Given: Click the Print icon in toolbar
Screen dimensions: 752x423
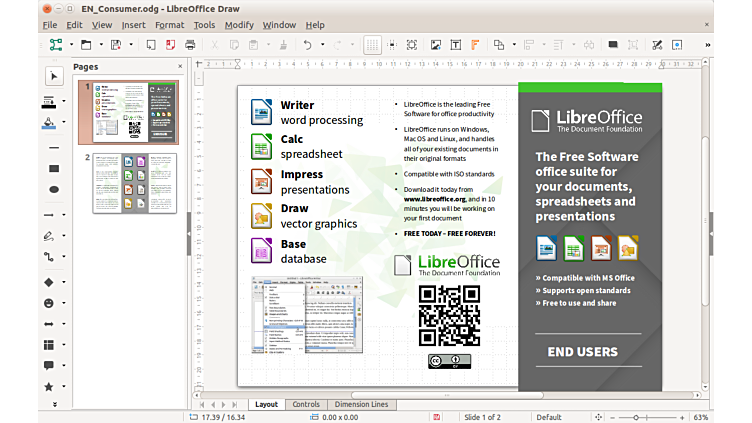Looking at the screenshot, I should [x=190, y=45].
